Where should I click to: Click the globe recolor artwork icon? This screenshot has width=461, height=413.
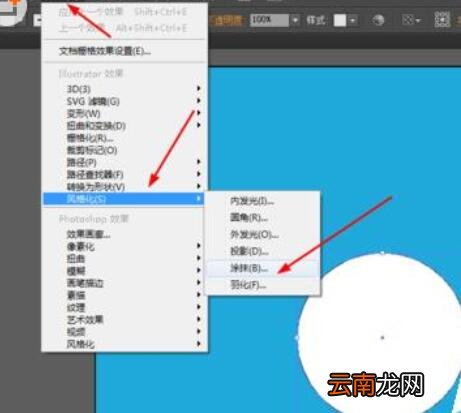[378, 20]
